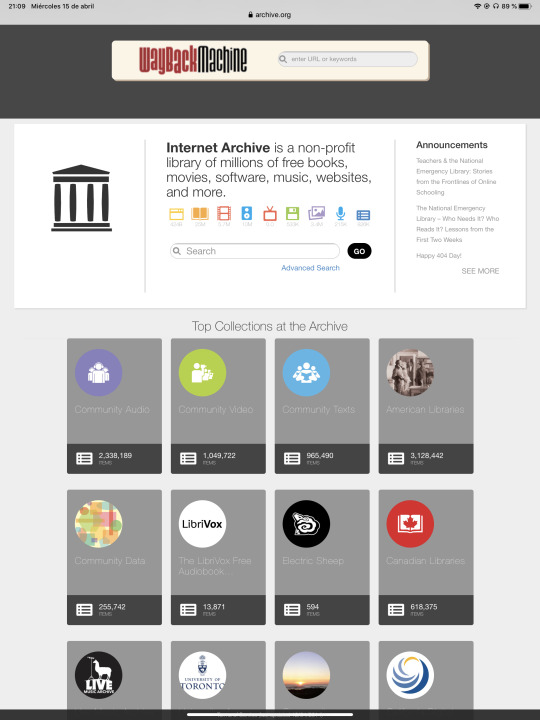Click the Internet Archive temple logo
This screenshot has width=540, height=720.
[x=81, y=198]
